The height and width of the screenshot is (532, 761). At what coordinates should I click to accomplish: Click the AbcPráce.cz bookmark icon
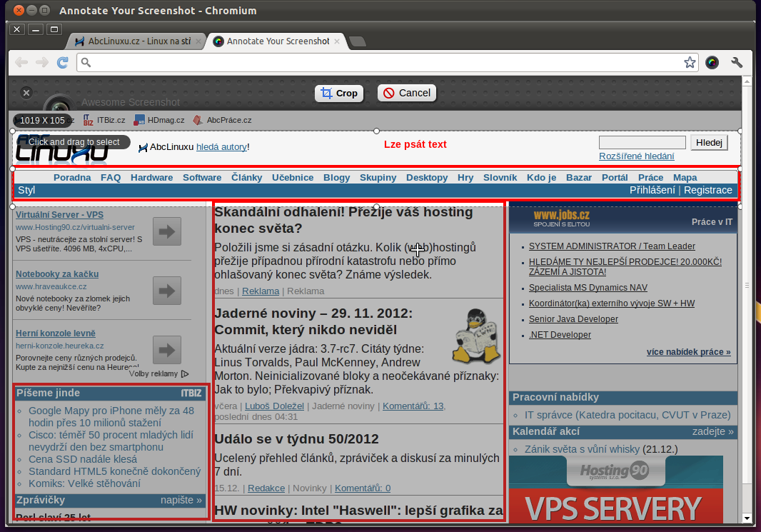point(198,120)
